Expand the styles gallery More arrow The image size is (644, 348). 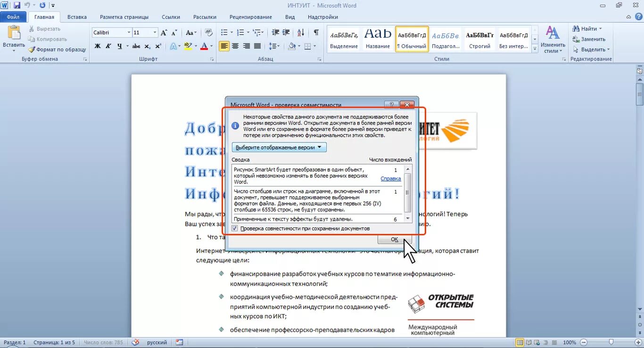(535, 48)
